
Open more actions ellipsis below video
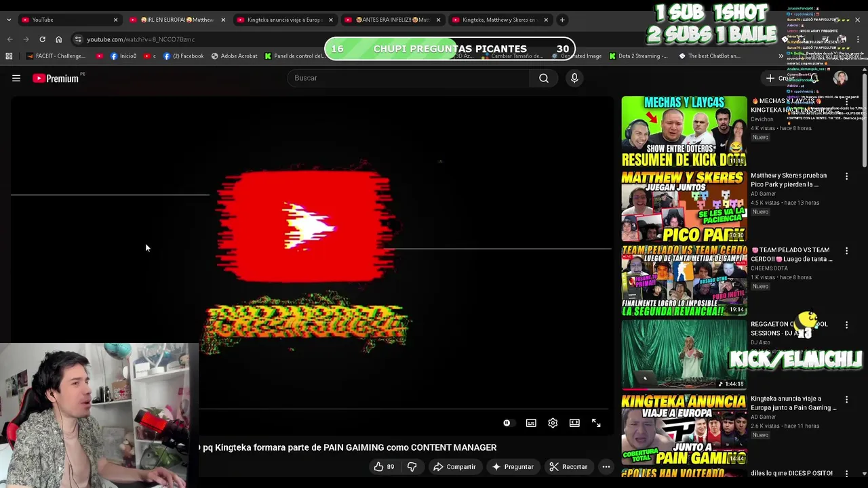[606, 466]
